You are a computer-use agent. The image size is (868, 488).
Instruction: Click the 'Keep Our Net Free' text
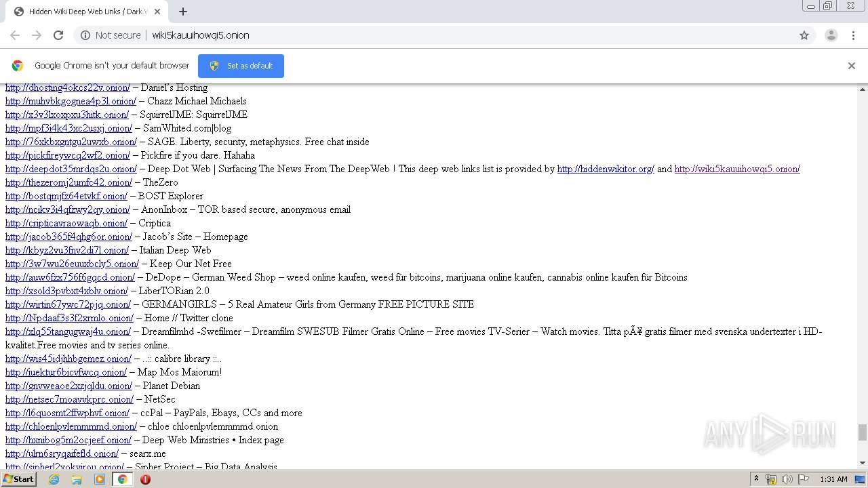191,264
